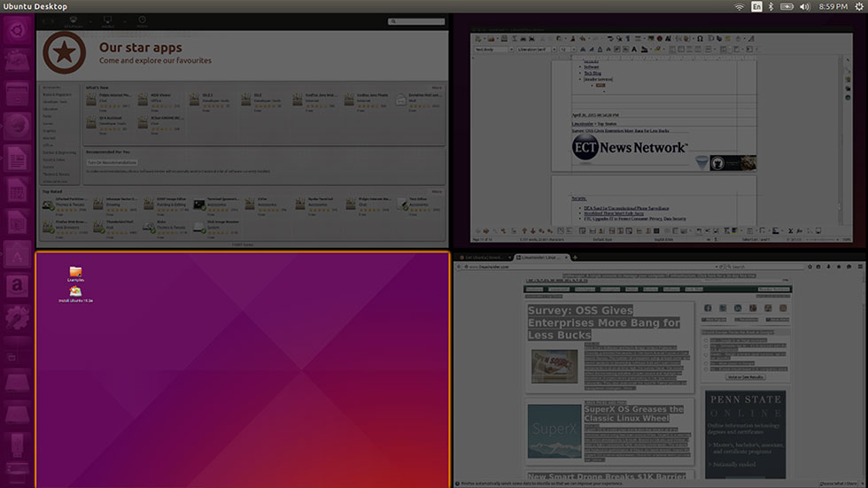The width and height of the screenshot is (868, 488).
Task: Click Writer vertical scrollbar
Action: (842, 138)
